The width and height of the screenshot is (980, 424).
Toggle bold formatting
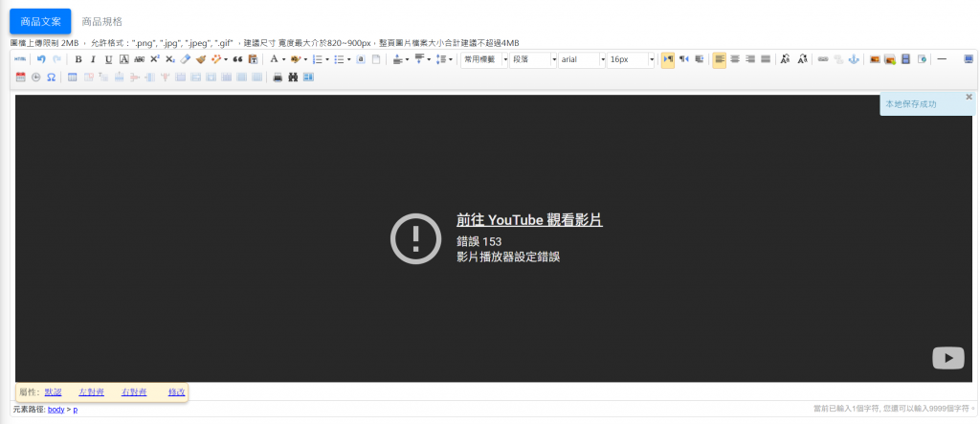point(78,59)
